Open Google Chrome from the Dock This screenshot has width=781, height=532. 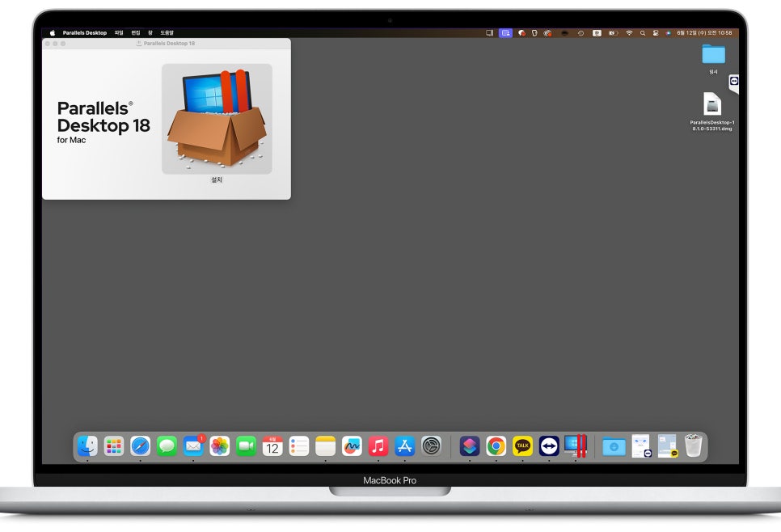496,445
